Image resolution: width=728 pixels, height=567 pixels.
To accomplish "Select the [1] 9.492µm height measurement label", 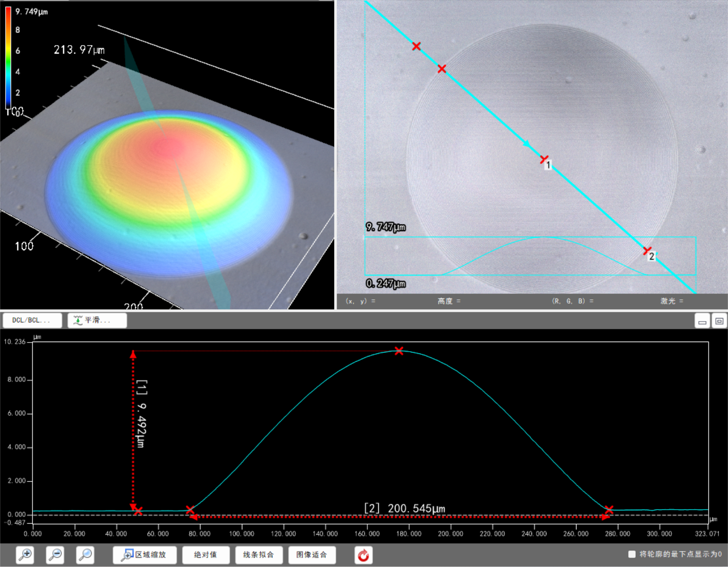I will [141, 413].
